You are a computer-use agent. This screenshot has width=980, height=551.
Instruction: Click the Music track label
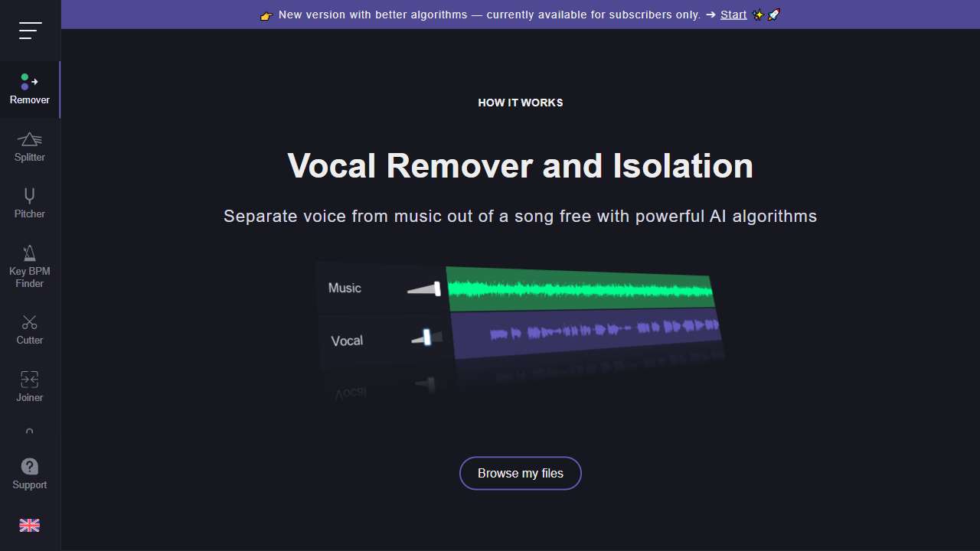pyautogui.click(x=345, y=288)
